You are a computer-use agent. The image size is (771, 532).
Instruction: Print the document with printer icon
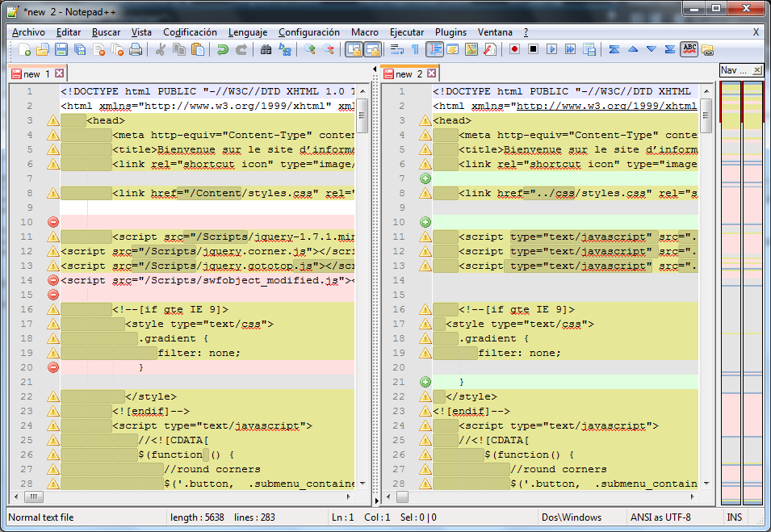click(136, 50)
